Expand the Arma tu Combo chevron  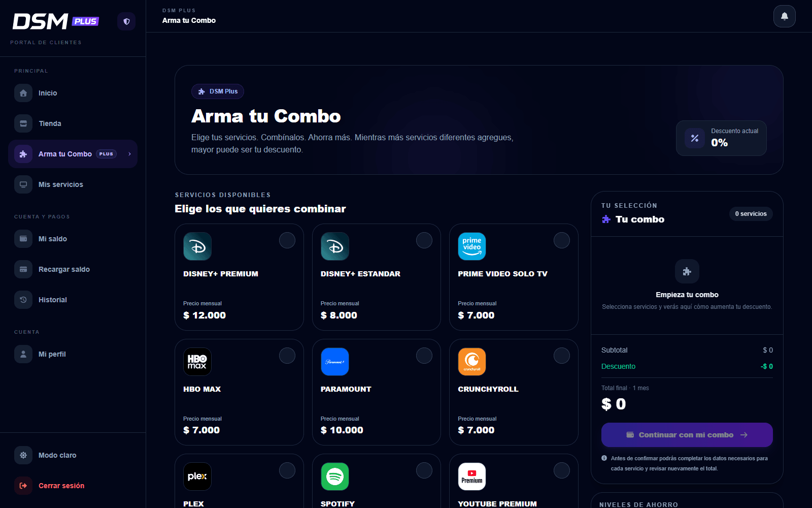click(129, 154)
